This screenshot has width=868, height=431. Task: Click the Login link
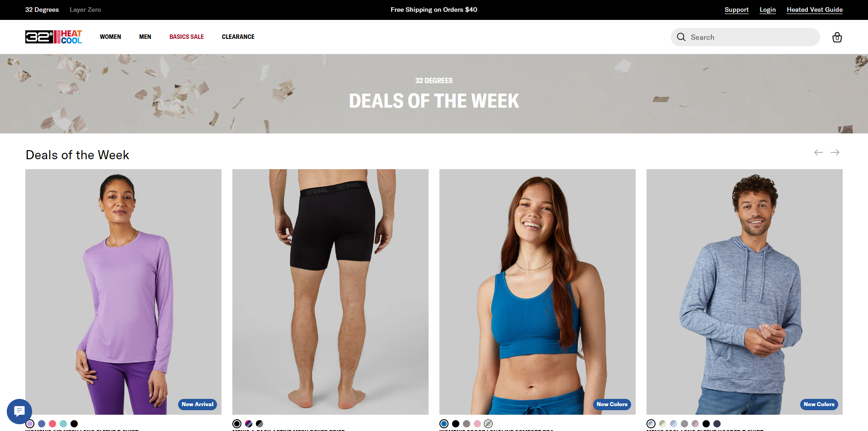pos(768,9)
